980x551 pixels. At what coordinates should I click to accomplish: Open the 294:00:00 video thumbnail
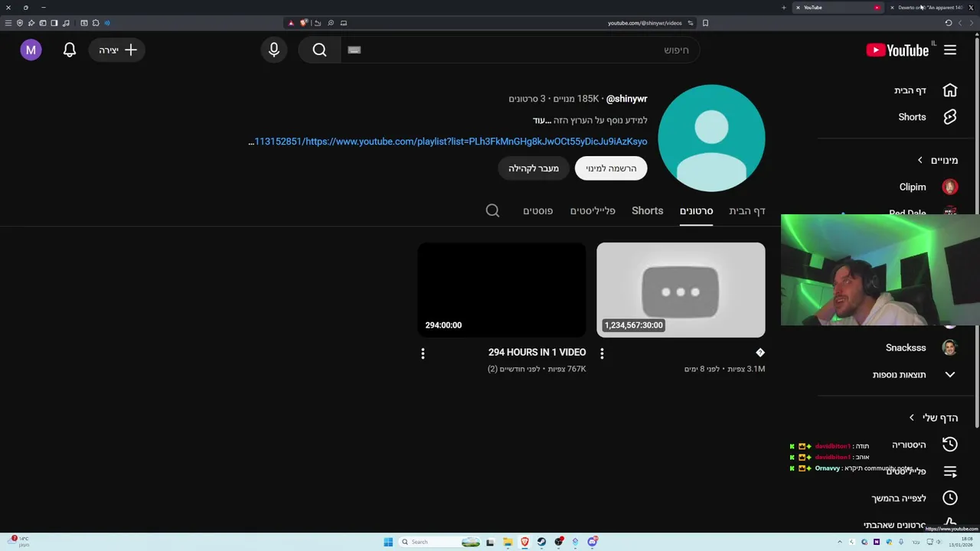tap(501, 290)
